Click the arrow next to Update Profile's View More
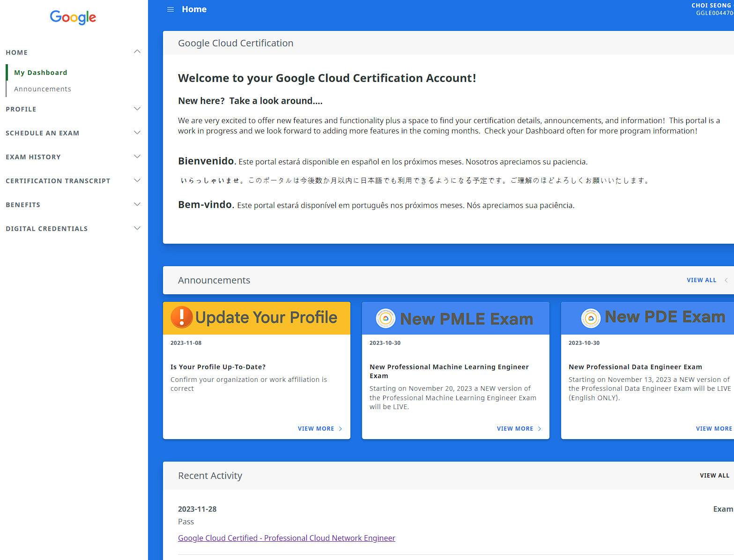 [x=341, y=429]
